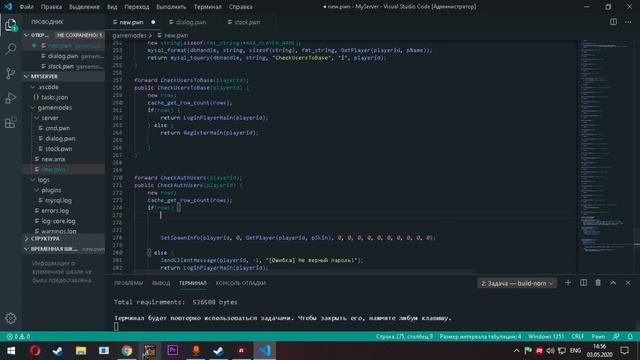Open the Правка menu

(x=51, y=7)
